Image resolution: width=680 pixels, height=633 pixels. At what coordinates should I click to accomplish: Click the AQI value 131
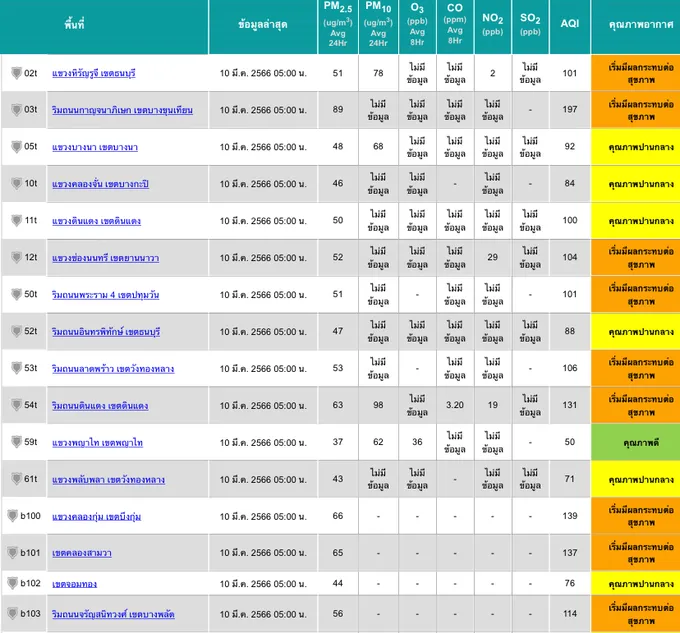[569, 405]
